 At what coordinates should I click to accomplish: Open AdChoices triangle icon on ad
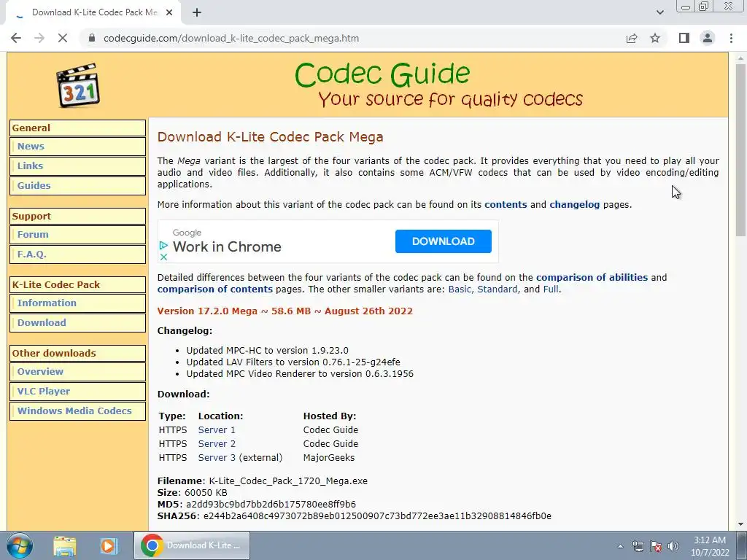pos(163,245)
